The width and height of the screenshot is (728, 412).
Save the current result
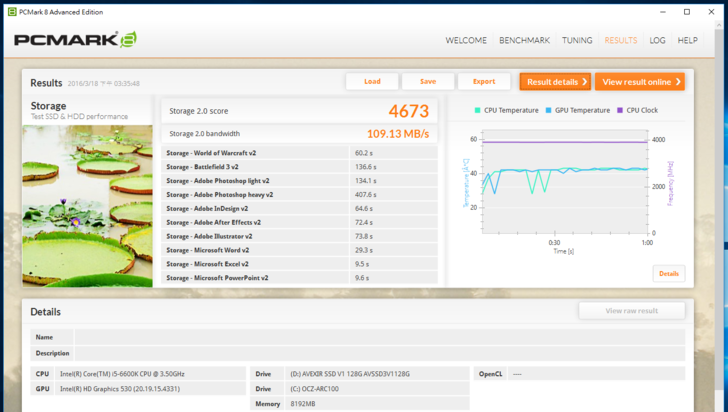pyautogui.click(x=428, y=82)
